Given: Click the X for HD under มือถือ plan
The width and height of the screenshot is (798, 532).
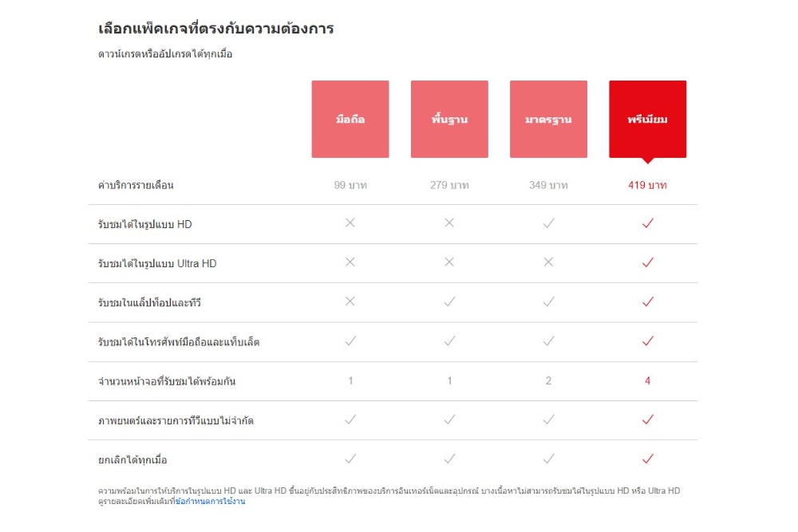Looking at the screenshot, I should [350, 224].
